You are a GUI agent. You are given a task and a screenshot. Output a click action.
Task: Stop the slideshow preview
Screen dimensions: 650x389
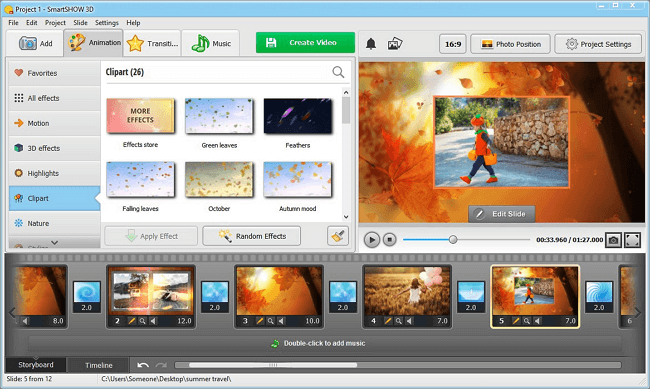pyautogui.click(x=389, y=239)
